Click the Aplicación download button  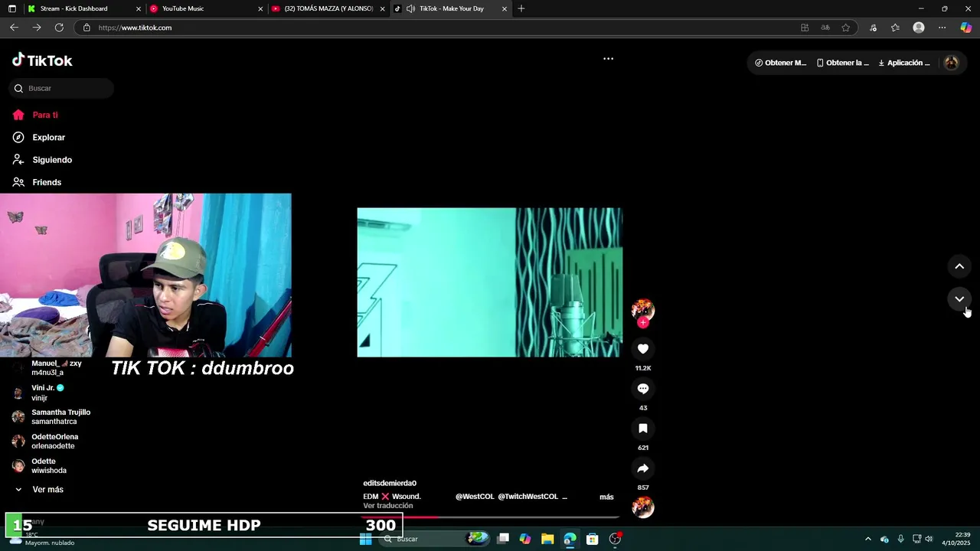tap(904, 63)
